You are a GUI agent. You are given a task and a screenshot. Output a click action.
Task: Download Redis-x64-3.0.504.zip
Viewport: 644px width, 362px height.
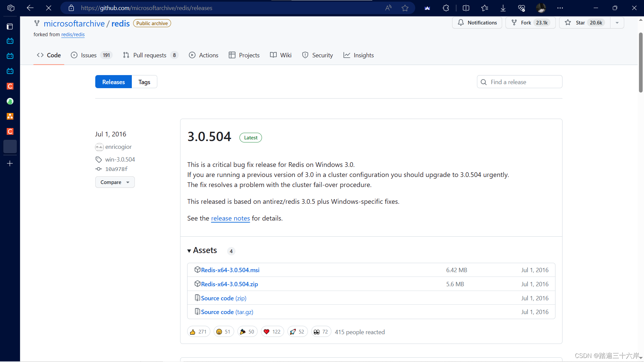[229, 284]
